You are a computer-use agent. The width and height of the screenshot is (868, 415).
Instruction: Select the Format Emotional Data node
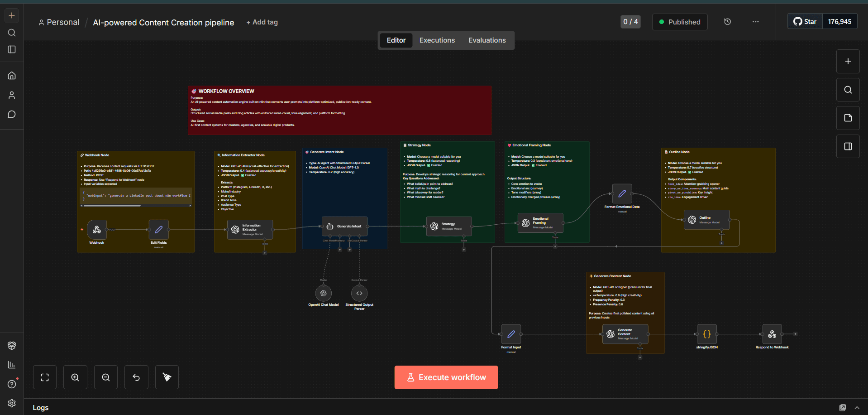coord(622,194)
